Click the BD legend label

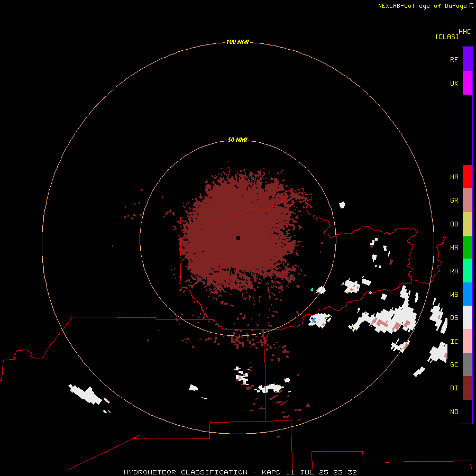454,224
